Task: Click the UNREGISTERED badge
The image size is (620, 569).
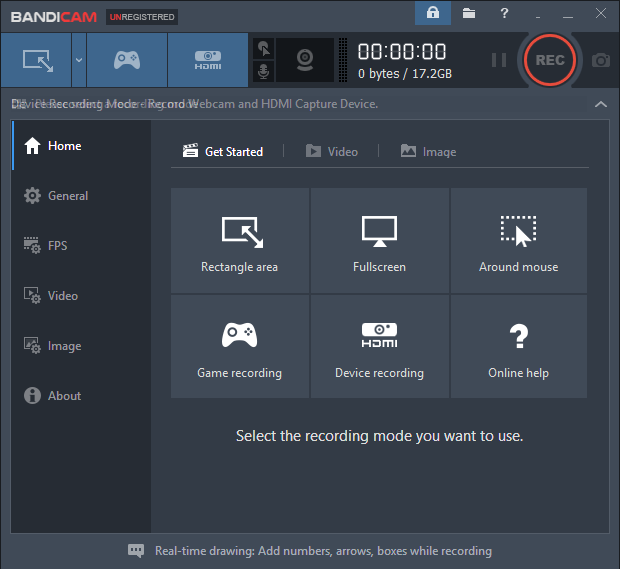Action: point(142,17)
